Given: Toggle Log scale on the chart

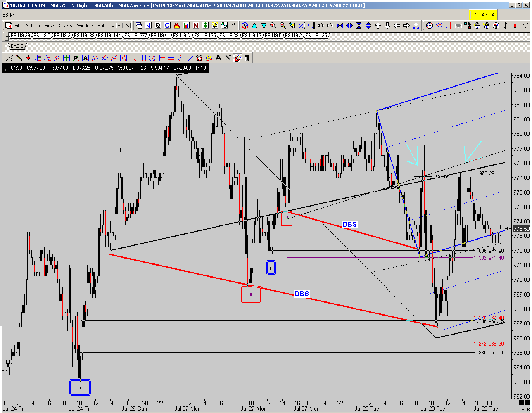Looking at the screenshot, I should pyautogui.click(x=311, y=26).
